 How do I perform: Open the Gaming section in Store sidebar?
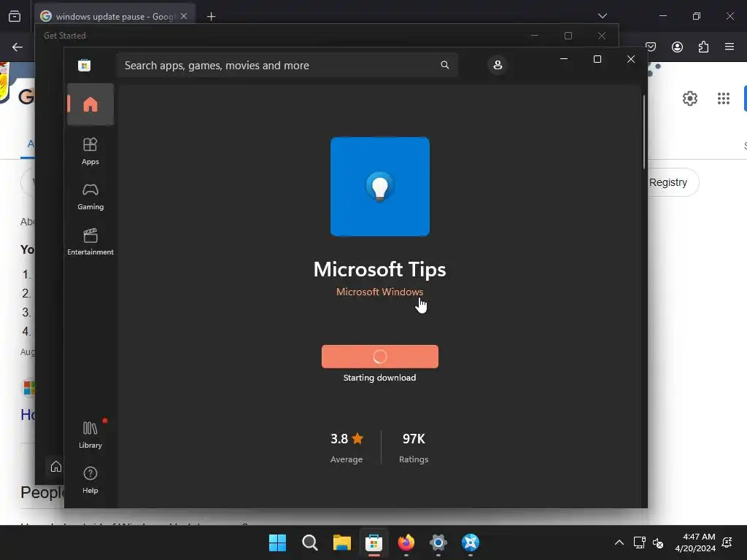pos(90,197)
